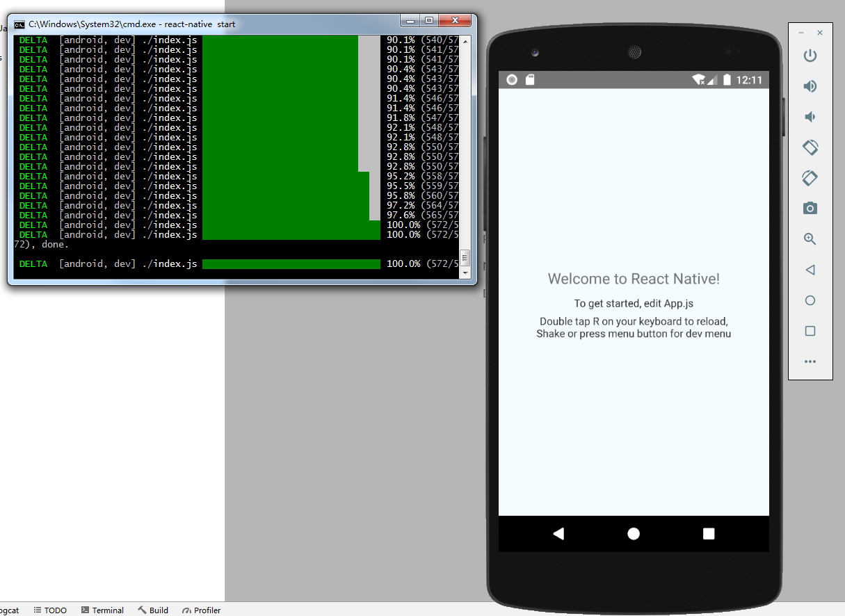Maximize the cmd.exe window

429,20
